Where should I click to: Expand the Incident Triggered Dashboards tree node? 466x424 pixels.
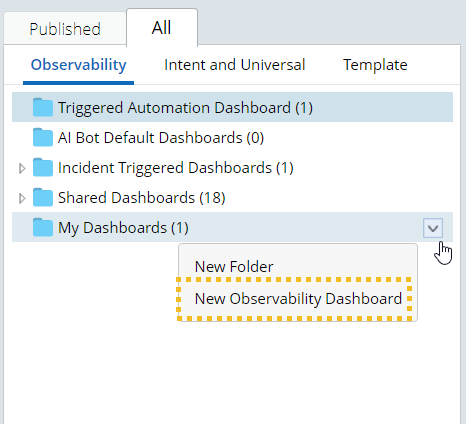(22, 168)
